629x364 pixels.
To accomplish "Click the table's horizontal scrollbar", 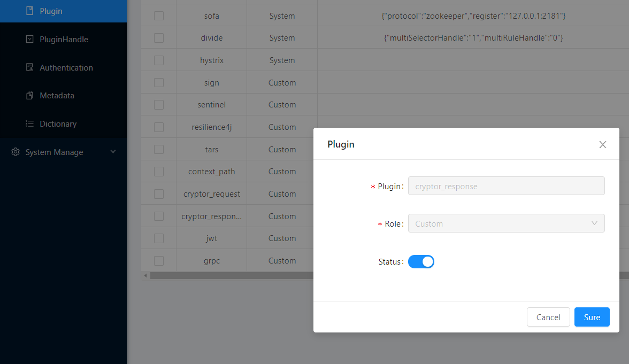I will click(230, 276).
